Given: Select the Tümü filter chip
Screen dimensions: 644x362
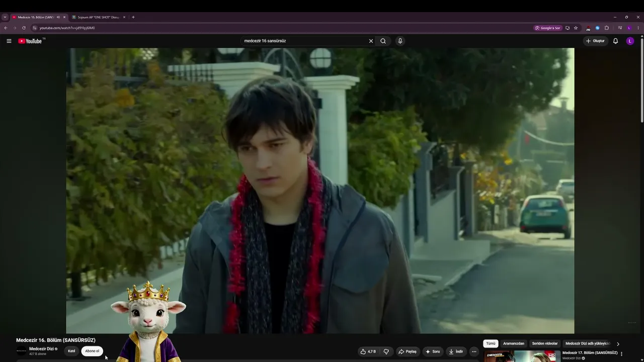Looking at the screenshot, I should 491,343.
